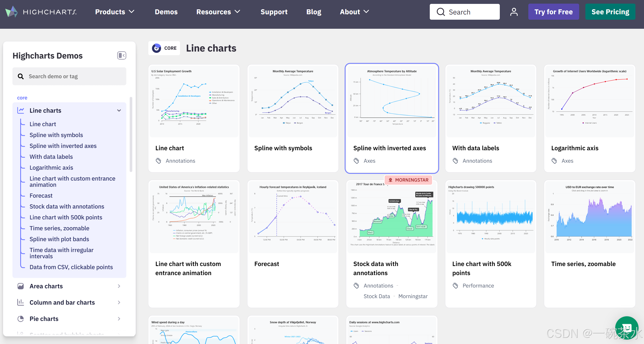Click Support in the navigation bar
Image resolution: width=644 pixels, height=344 pixels.
274,12
